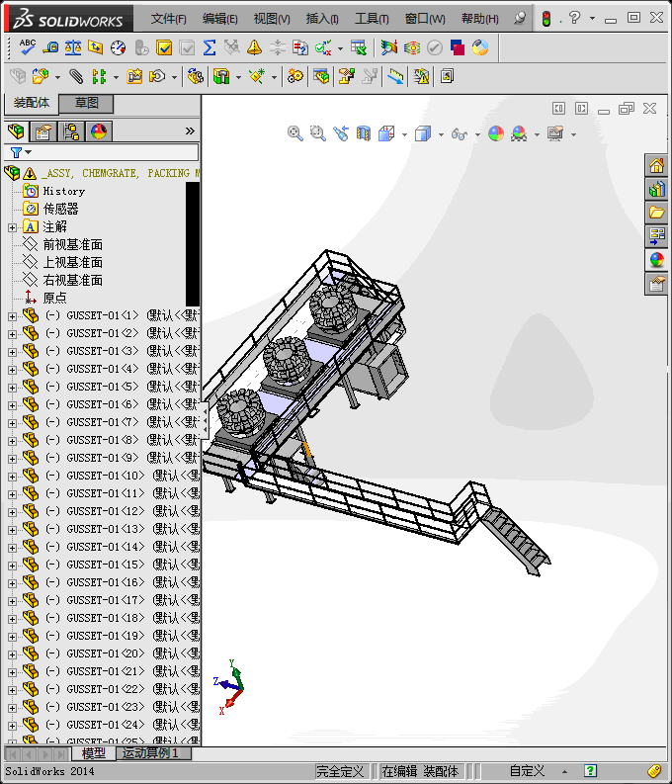Open the 工具(T) menu

tap(372, 19)
